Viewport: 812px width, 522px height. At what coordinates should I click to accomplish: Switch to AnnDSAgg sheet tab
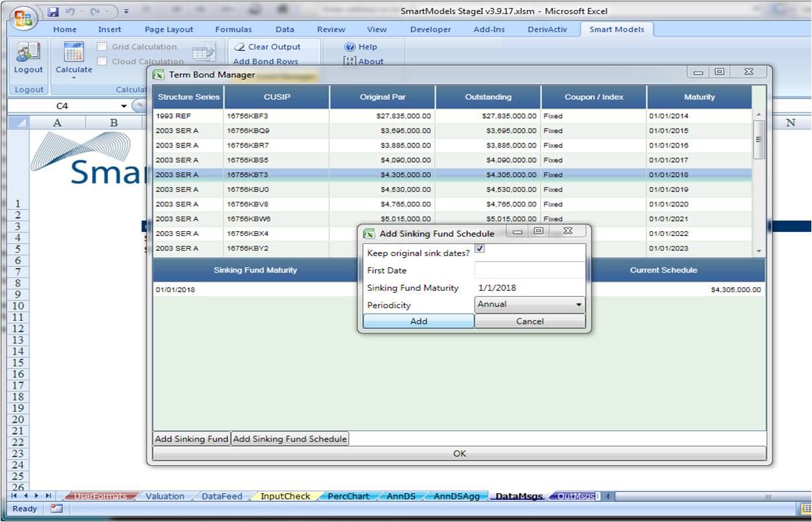pyautogui.click(x=457, y=497)
